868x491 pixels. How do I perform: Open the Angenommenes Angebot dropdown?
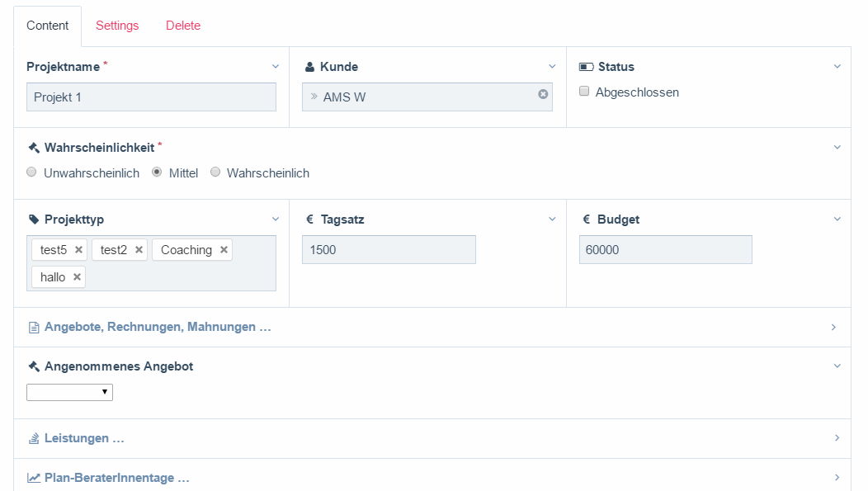click(x=69, y=392)
